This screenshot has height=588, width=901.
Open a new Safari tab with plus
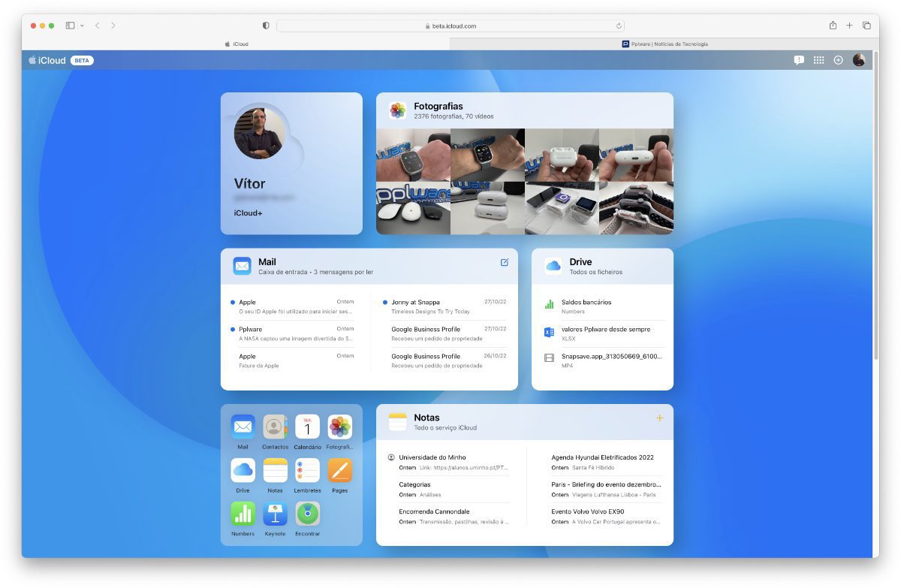(x=849, y=26)
